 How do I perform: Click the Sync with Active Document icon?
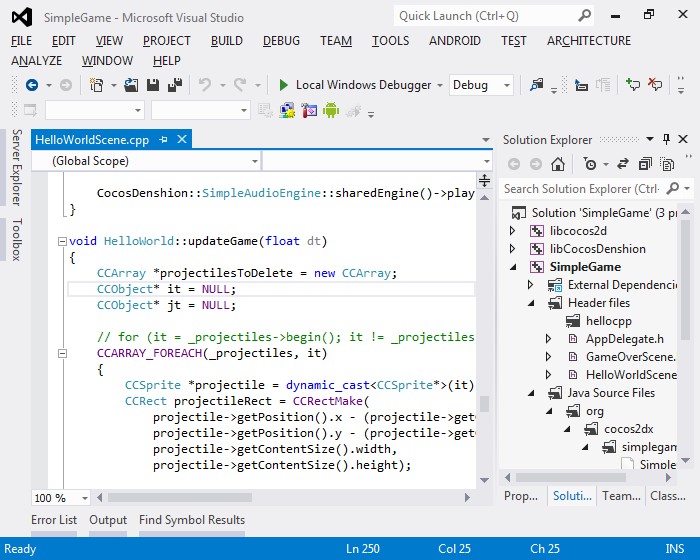click(x=623, y=164)
